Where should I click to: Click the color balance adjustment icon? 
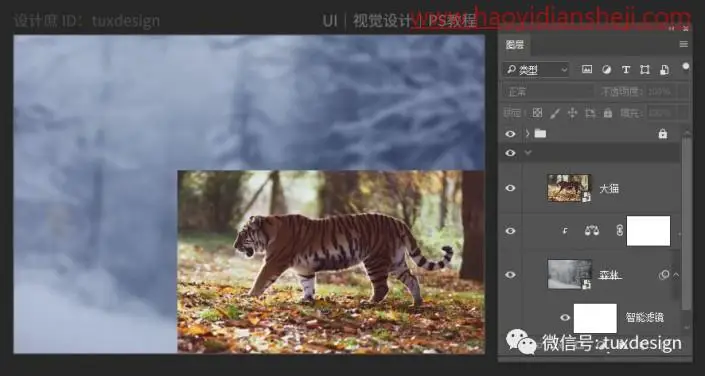pyautogui.click(x=592, y=231)
